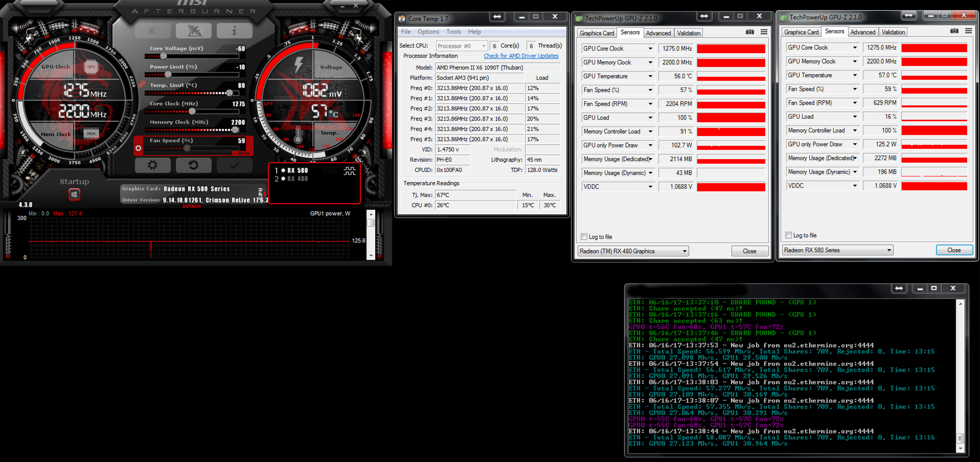Viewport: 980px width, 462px height.
Task: Open MSI Kombustor K button
Action: pos(152,31)
